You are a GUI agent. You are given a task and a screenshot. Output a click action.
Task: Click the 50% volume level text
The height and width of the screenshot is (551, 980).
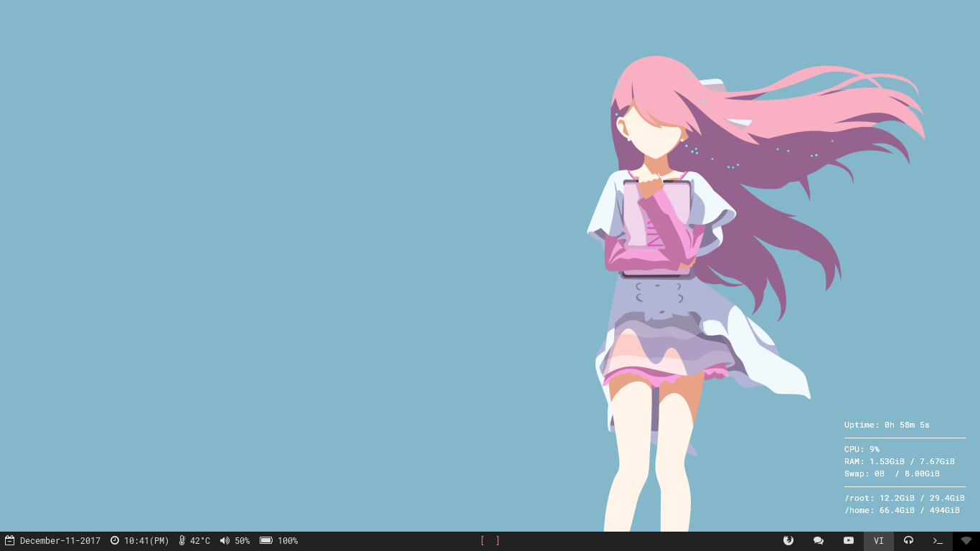(x=242, y=541)
